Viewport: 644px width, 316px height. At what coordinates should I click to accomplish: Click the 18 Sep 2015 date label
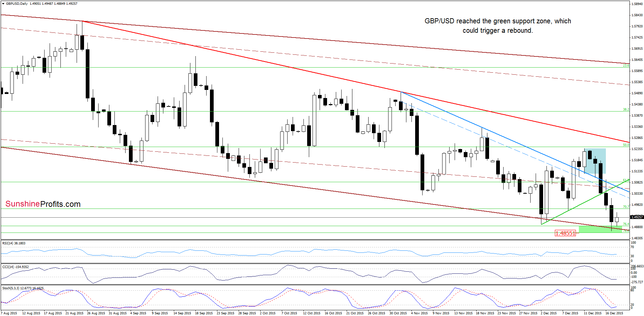pos(204,313)
